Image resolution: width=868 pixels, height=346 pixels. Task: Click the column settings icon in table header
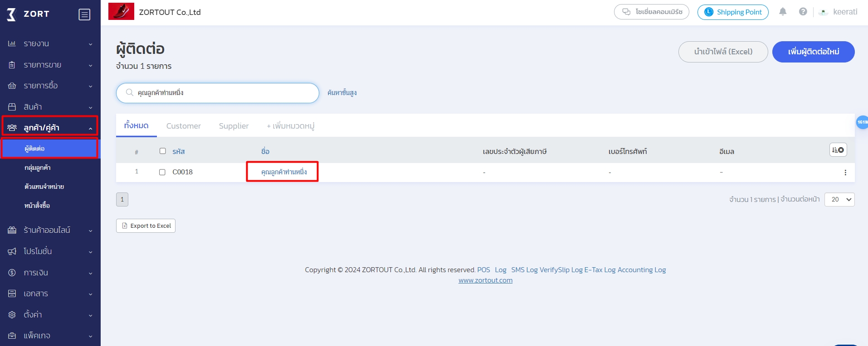(x=838, y=150)
